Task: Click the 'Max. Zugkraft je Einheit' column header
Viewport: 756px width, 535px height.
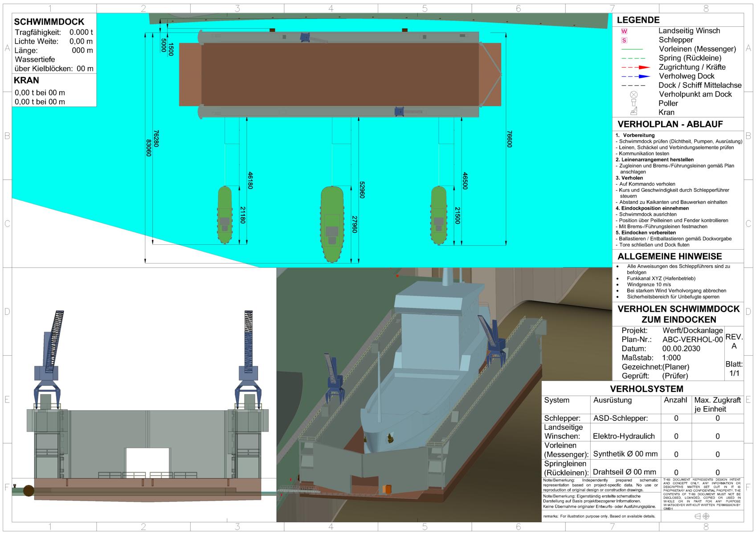Action: [717, 404]
